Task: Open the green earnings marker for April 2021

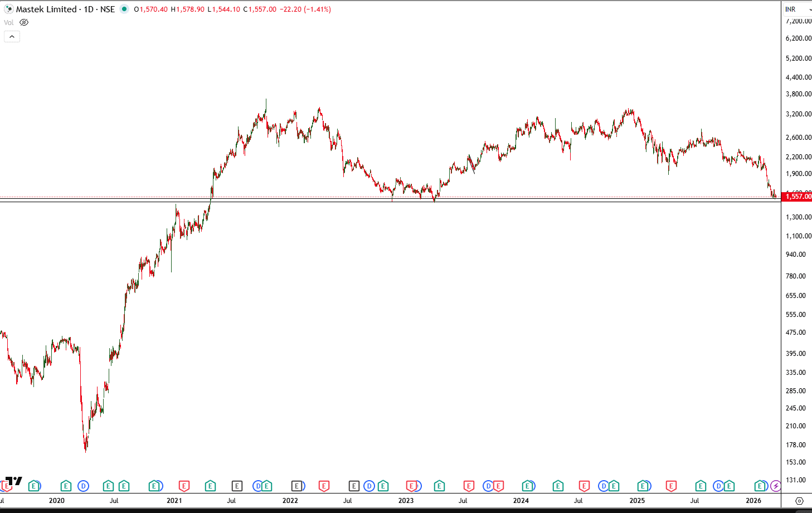Action: (210, 486)
